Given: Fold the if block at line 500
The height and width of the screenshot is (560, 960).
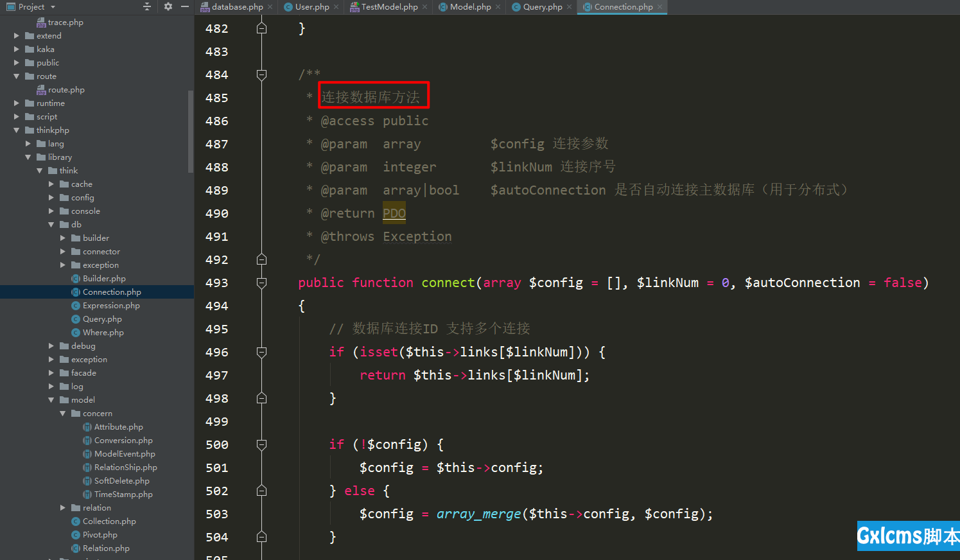Looking at the screenshot, I should [x=261, y=445].
